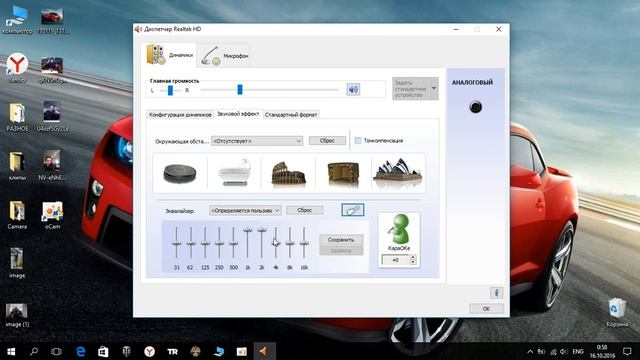This screenshot has width=640, height=360.
Task: Reset equalizer with the lower Сброс button
Action: [x=304, y=210]
